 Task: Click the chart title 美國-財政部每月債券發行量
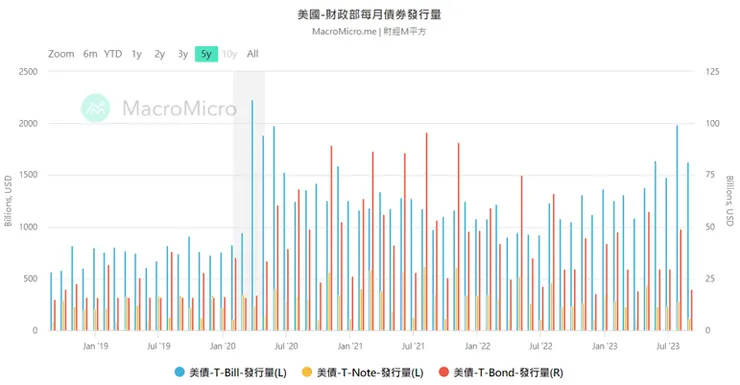point(370,15)
